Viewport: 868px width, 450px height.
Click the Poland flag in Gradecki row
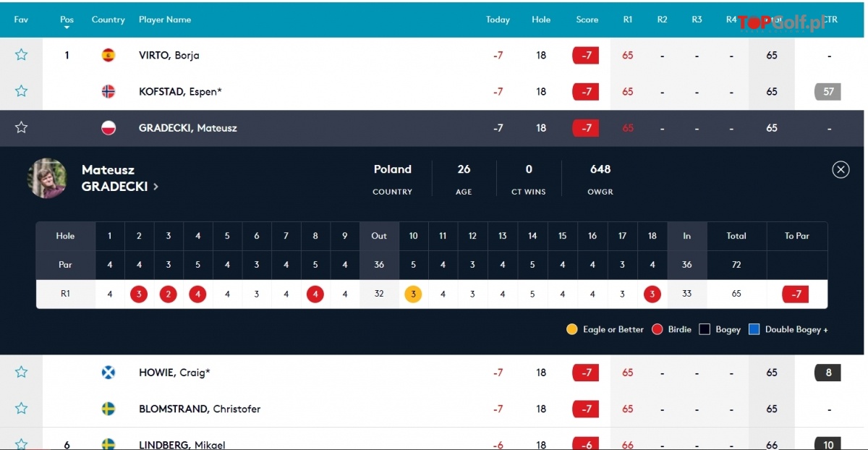click(x=109, y=128)
